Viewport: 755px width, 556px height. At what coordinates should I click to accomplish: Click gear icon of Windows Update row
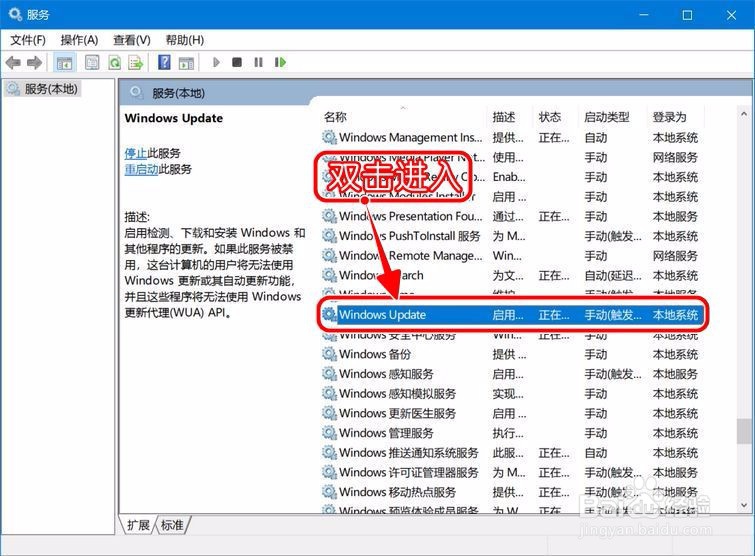(329, 315)
